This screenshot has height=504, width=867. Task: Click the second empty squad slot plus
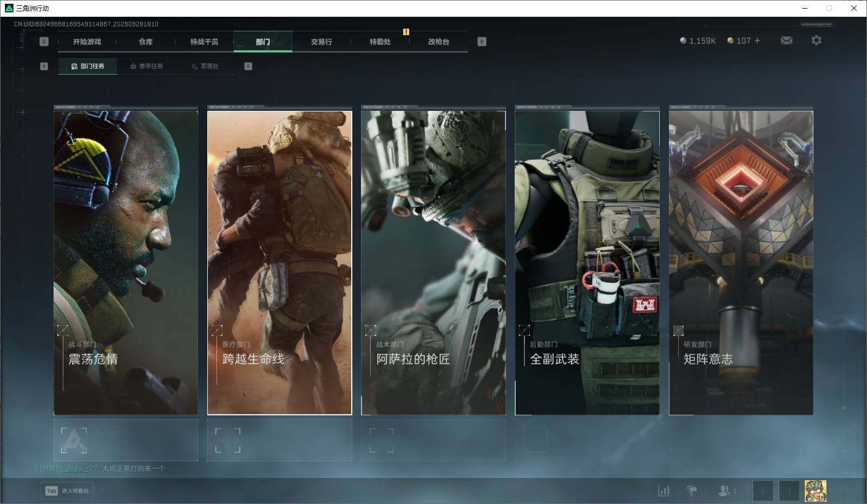(x=789, y=491)
